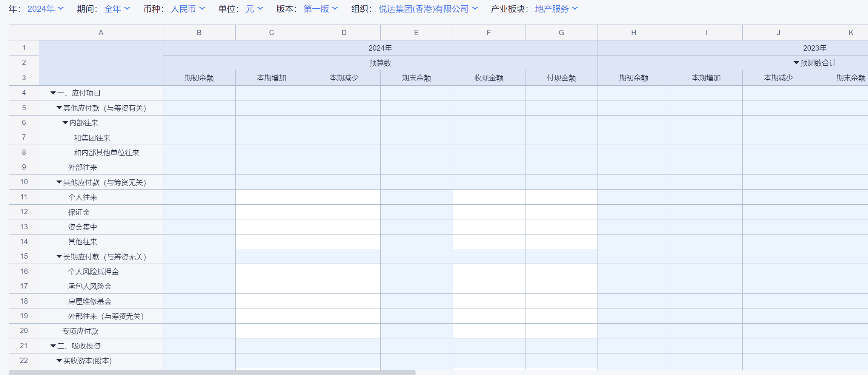
Task: Click 收现金额 cell for 保证金 row
Action: click(489, 212)
